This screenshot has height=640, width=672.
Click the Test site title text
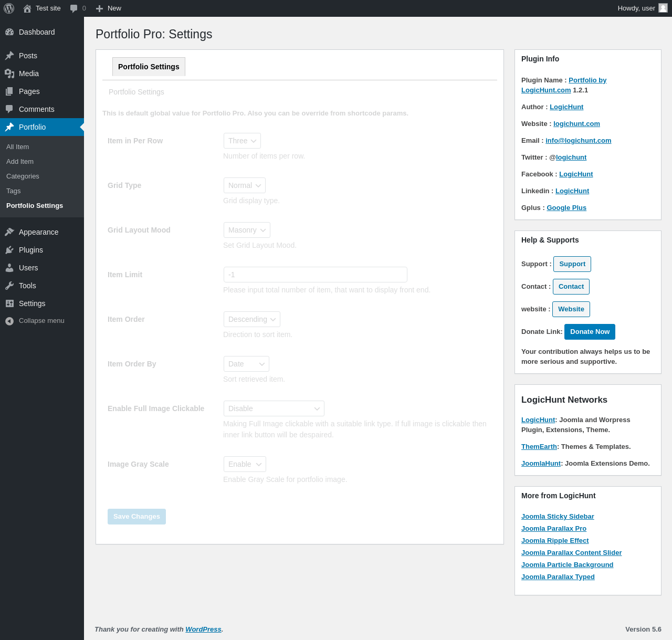(x=48, y=8)
